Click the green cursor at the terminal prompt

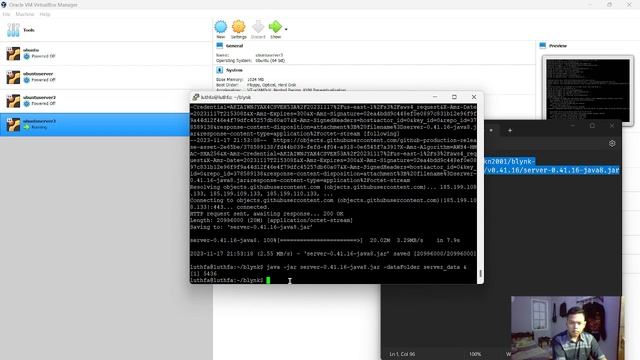pos(268,280)
